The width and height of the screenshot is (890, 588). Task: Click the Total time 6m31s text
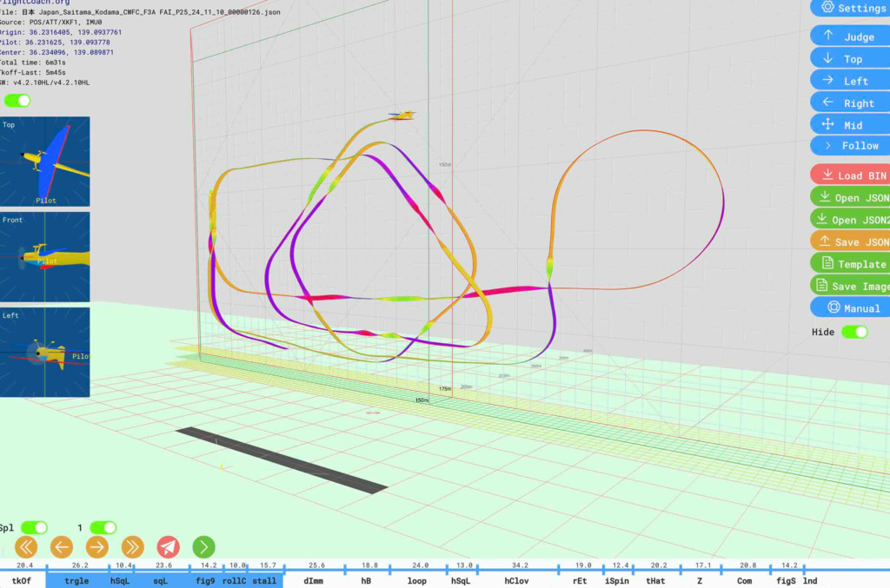33,63
